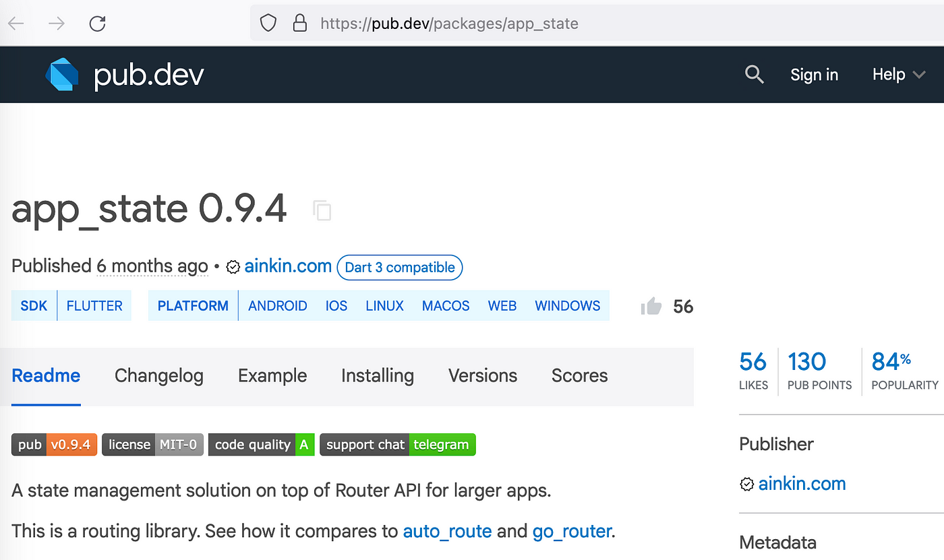944x560 pixels.
Task: Open the auto_route comparison link
Action: (x=447, y=531)
